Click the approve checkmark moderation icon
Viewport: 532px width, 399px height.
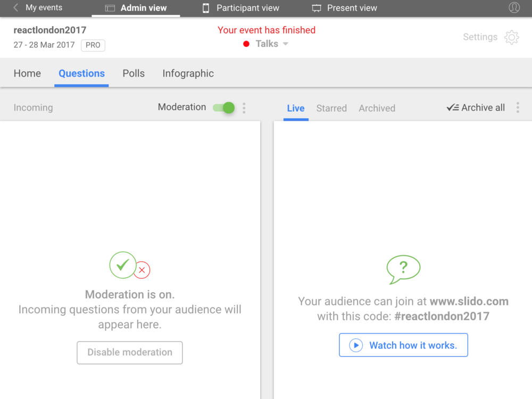tap(123, 265)
